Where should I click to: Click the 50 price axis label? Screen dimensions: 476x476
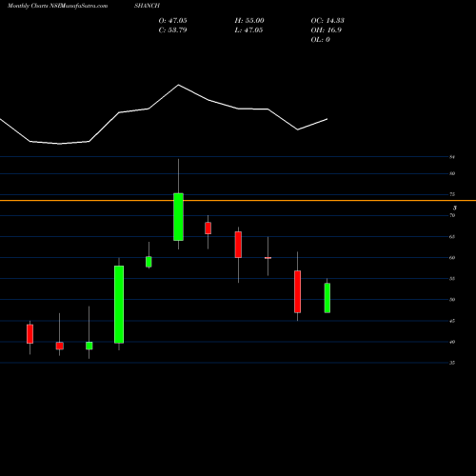[452, 300]
